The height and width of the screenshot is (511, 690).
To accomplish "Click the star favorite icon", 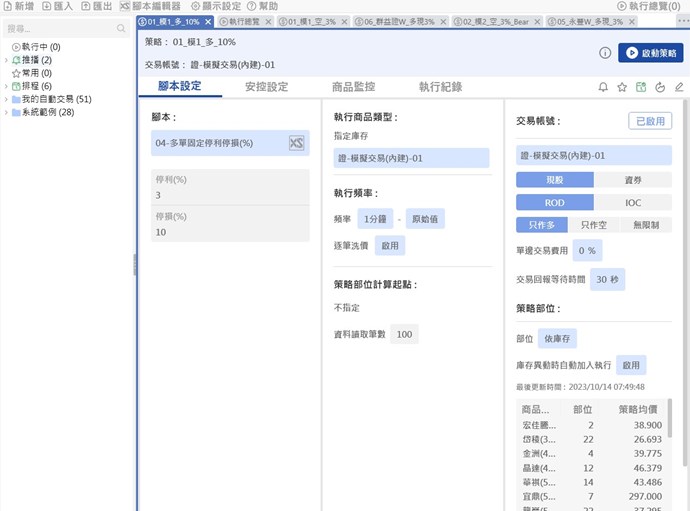I will tap(622, 87).
